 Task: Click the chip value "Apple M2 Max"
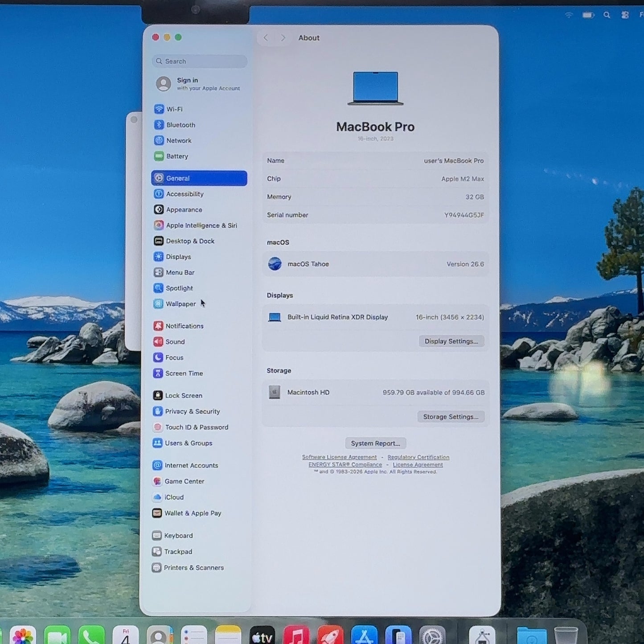click(x=463, y=179)
